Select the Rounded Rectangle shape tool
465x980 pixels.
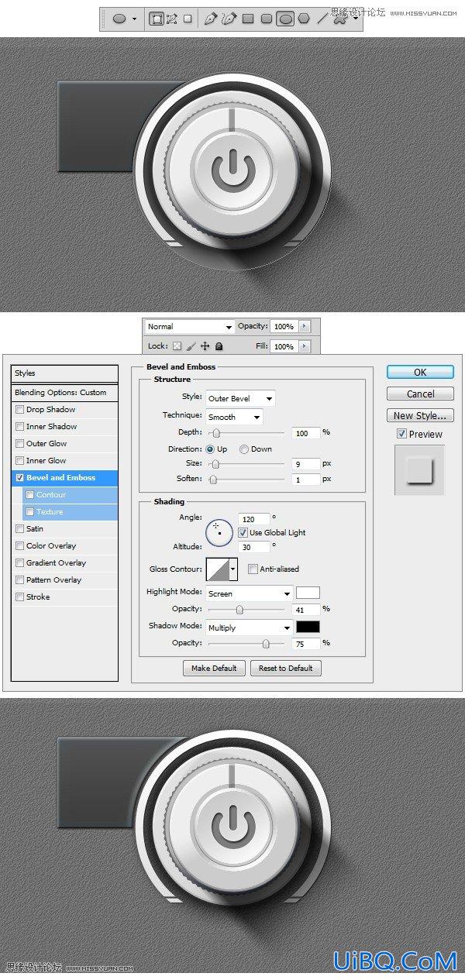click(267, 19)
